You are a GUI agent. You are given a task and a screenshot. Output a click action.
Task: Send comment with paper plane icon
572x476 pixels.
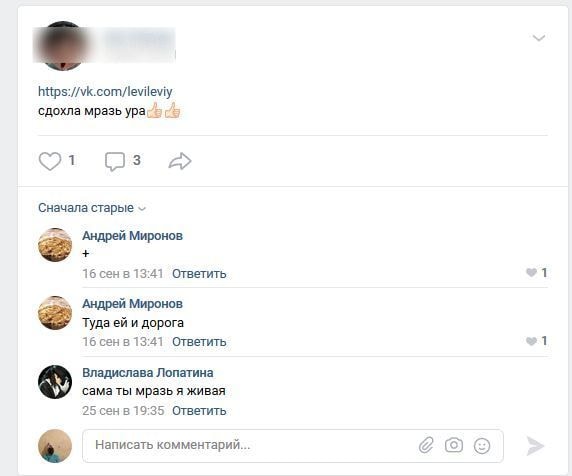point(535,445)
